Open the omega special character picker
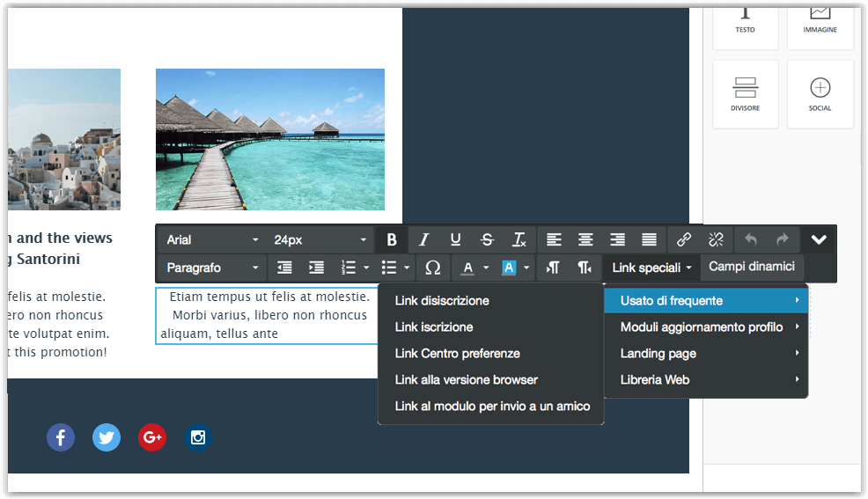This screenshot has height=499, width=868. [432, 268]
